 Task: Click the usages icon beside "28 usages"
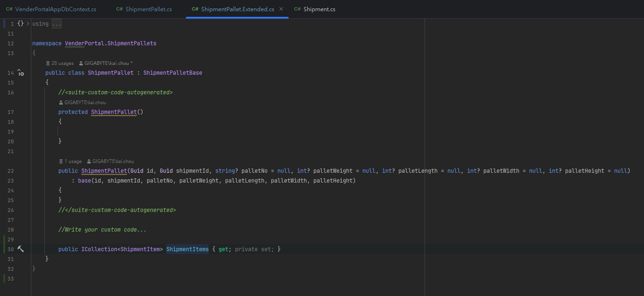pos(48,63)
